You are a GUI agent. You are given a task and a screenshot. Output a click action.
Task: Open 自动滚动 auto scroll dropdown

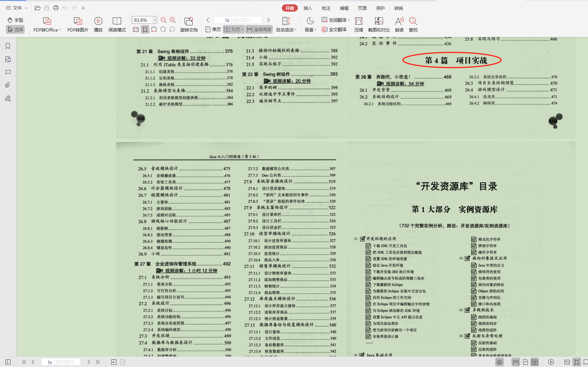(286, 25)
